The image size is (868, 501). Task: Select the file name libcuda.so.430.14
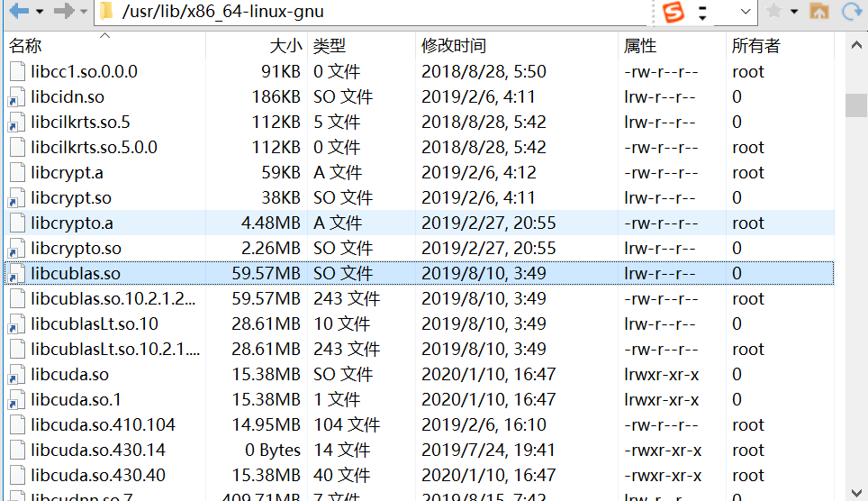(98, 450)
